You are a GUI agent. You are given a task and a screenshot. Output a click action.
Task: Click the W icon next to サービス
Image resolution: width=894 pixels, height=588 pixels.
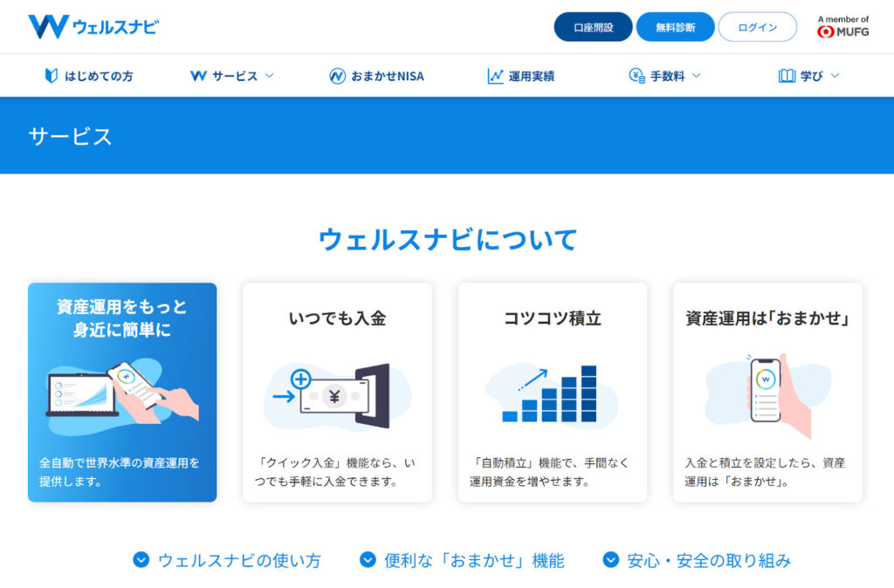click(198, 76)
